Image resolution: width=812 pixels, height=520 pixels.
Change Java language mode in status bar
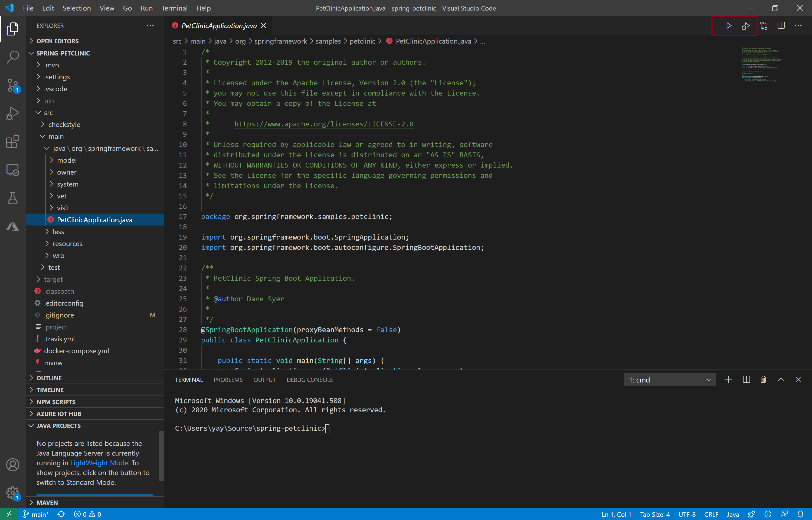coord(733,514)
